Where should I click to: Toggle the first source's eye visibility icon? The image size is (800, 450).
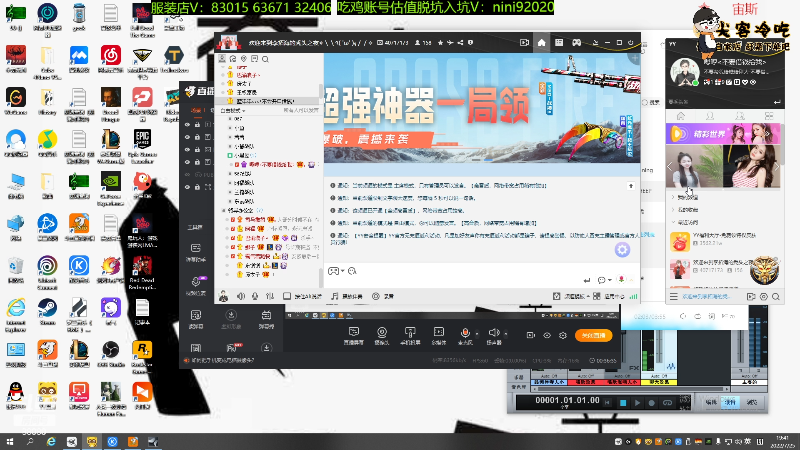click(187, 124)
